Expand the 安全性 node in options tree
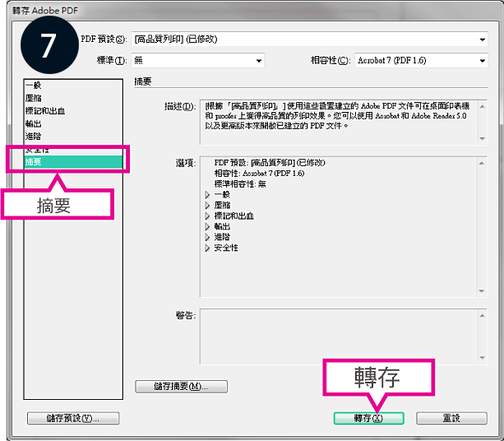The width and height of the screenshot is (504, 441). 207,248
